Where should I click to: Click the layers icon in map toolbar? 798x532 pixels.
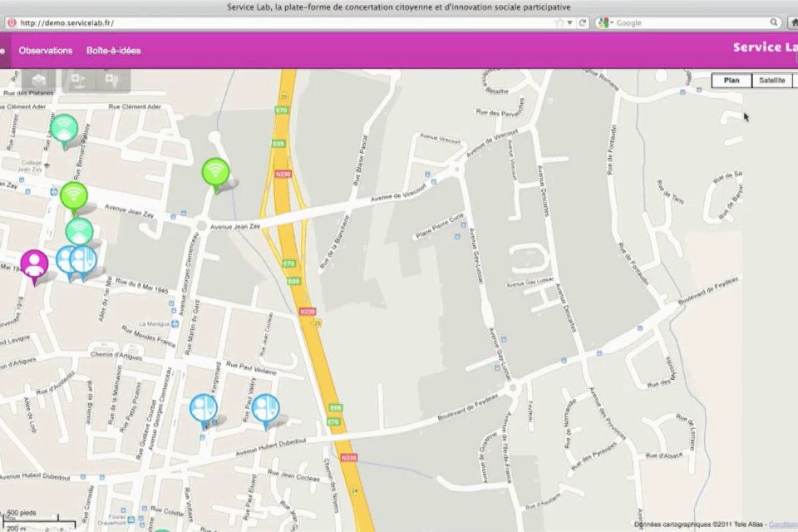[39, 80]
